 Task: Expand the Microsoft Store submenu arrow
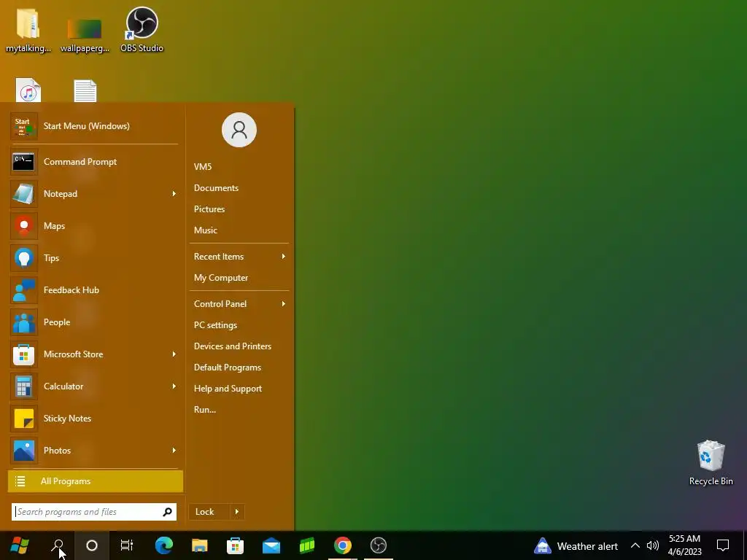[x=174, y=354]
